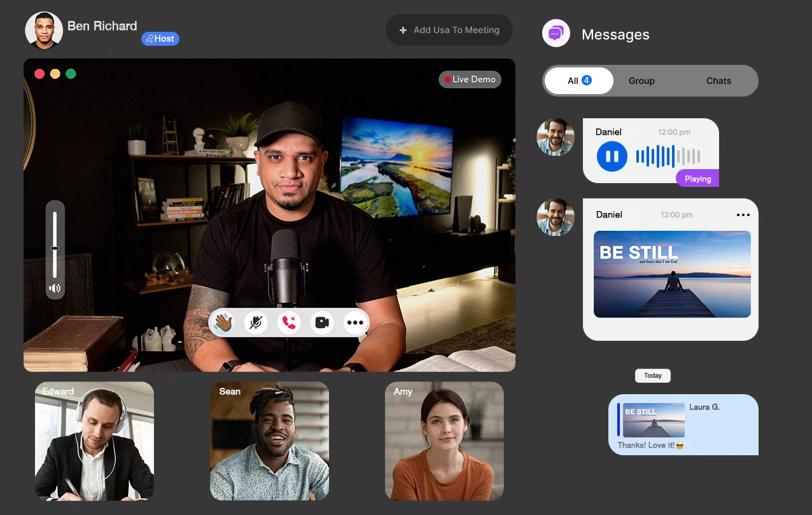Open more options in call toolbar
The image size is (812, 515).
355,323
